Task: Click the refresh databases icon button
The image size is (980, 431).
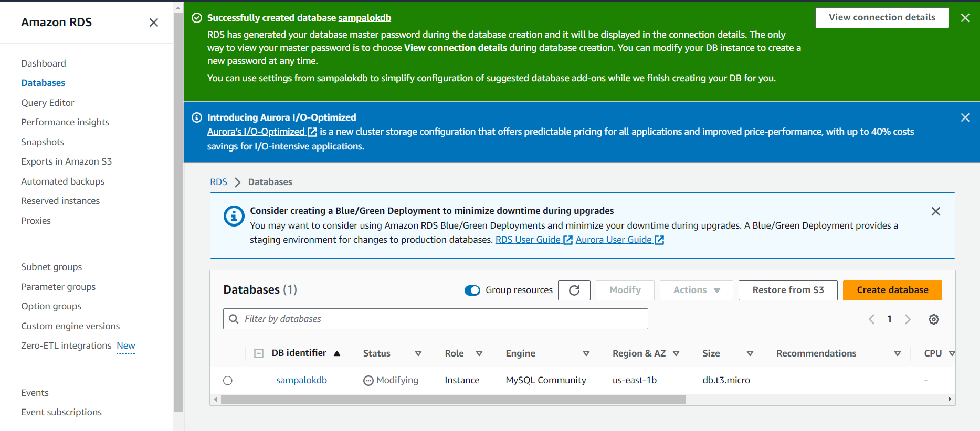Action: pos(574,290)
